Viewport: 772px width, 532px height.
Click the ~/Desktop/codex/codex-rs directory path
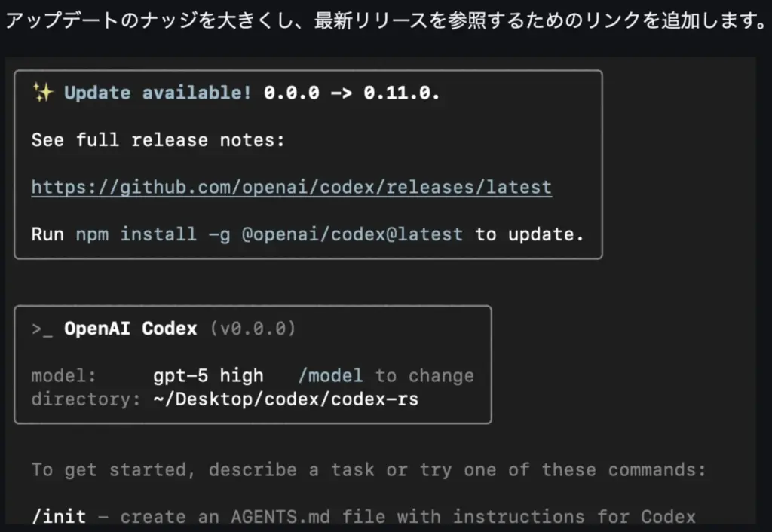[285, 399]
